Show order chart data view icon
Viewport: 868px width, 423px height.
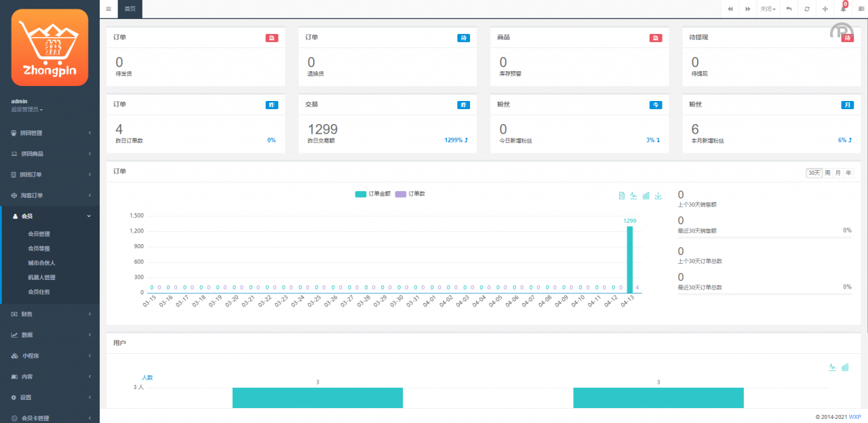point(622,196)
